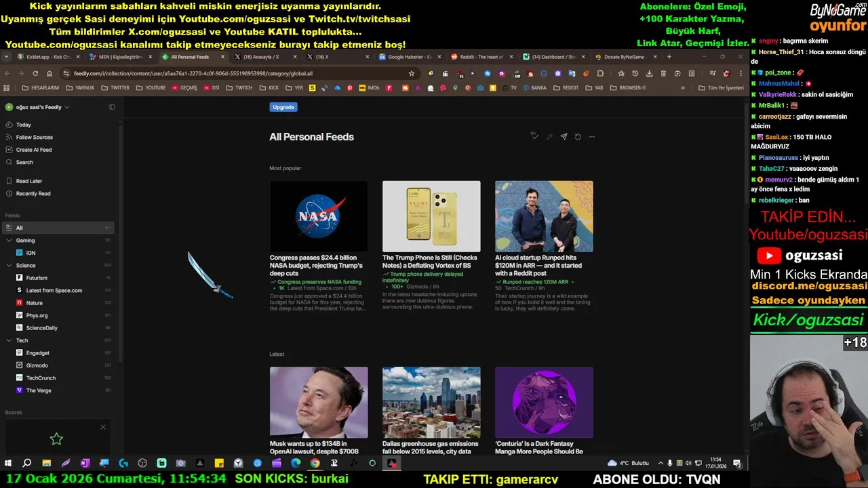Open the REDDIT bookmarks folder

566,87
